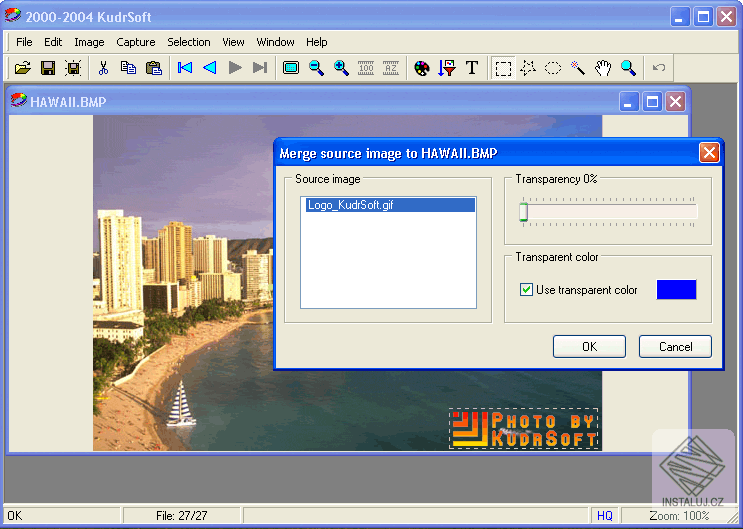Click the Save floppy disk icon
The width and height of the screenshot is (743, 529).
[48, 68]
